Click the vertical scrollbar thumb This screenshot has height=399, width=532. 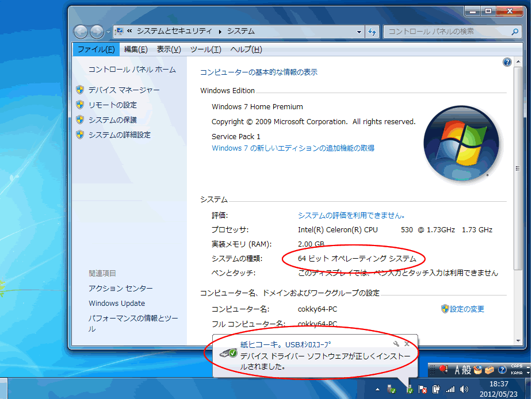tap(518, 168)
